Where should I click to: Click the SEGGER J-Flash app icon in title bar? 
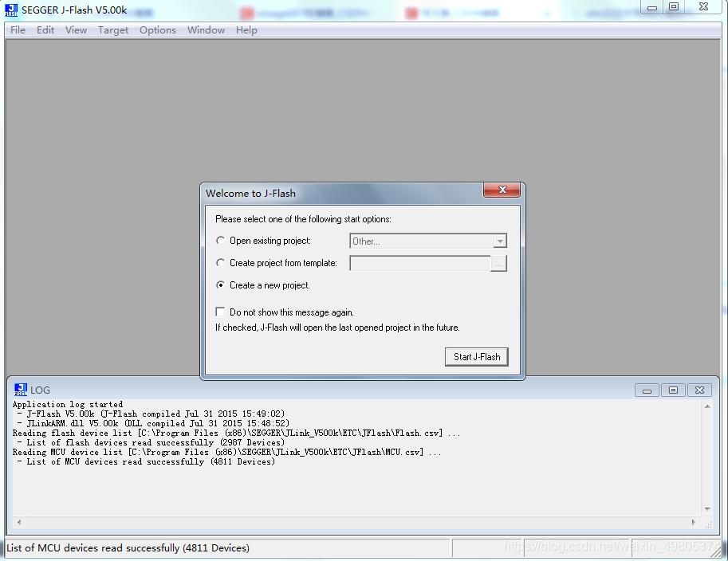point(11,10)
